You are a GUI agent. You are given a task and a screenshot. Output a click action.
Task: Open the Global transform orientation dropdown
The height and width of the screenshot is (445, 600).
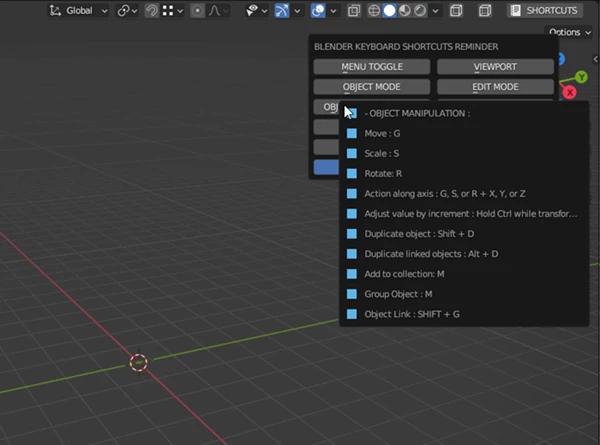coord(79,10)
